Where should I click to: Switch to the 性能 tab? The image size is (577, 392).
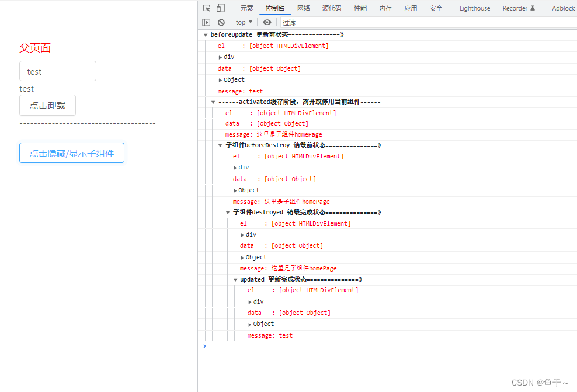(x=360, y=8)
